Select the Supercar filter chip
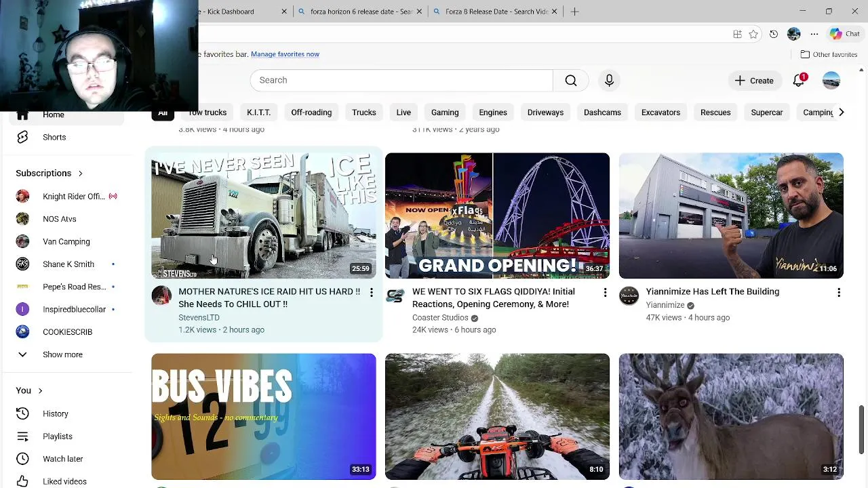868x488 pixels. tap(767, 113)
